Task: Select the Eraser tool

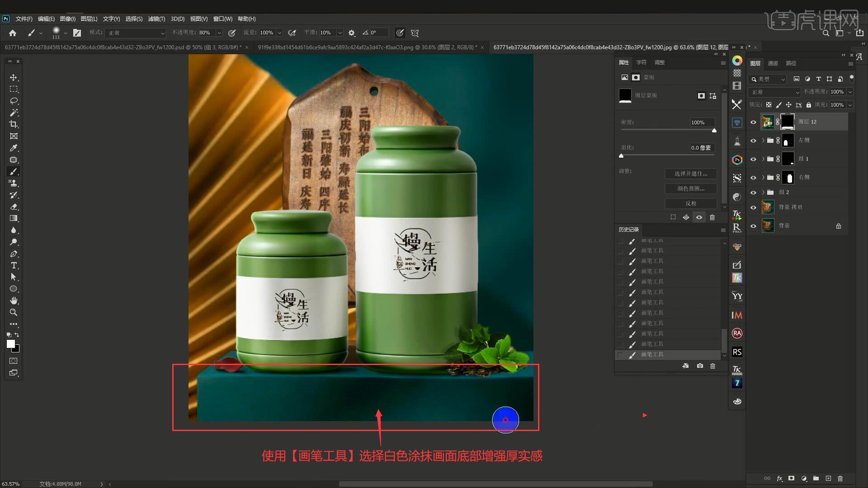Action: pos(14,207)
